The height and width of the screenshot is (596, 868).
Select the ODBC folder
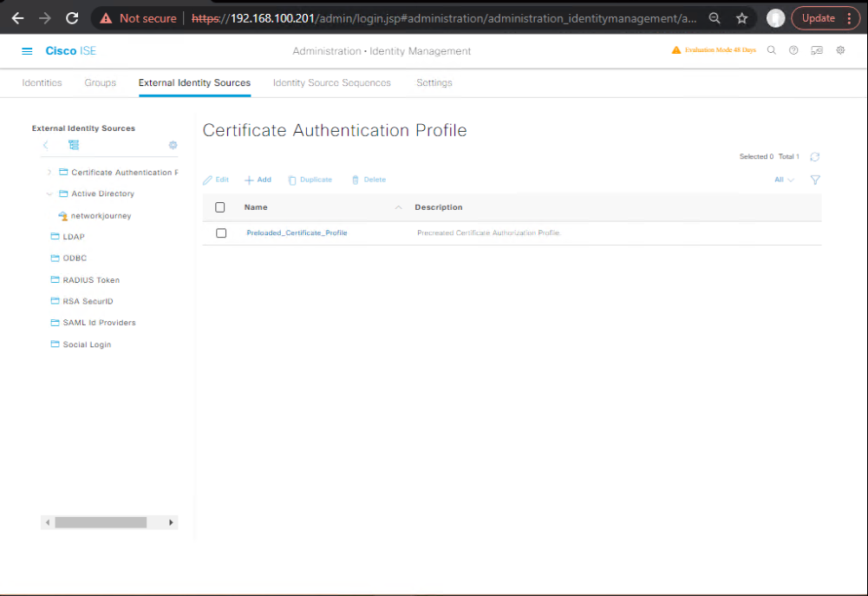pos(69,259)
